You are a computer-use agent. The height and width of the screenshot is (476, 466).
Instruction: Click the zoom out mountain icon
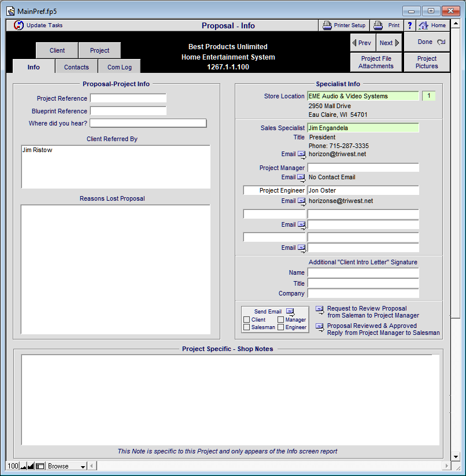(23, 466)
